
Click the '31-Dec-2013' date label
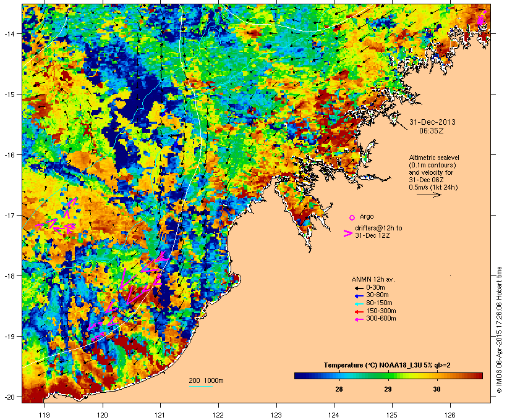432,122
